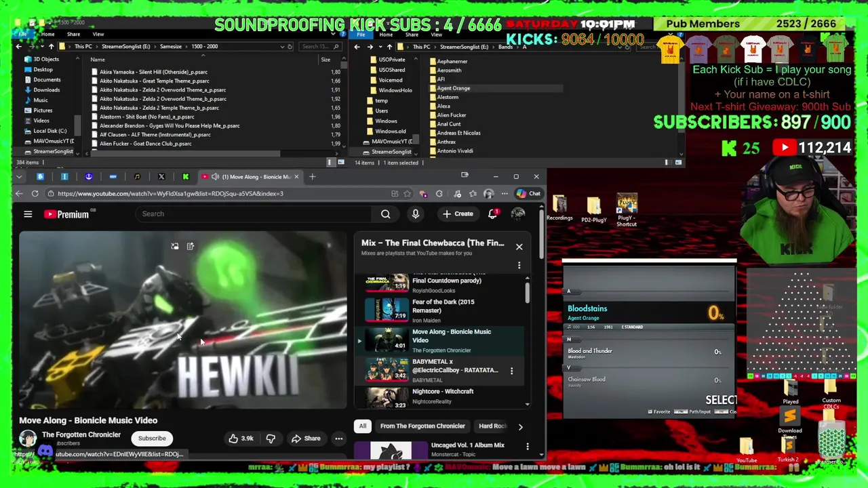Open the Recordings desktop icon
868x488 pixels.
(x=559, y=209)
